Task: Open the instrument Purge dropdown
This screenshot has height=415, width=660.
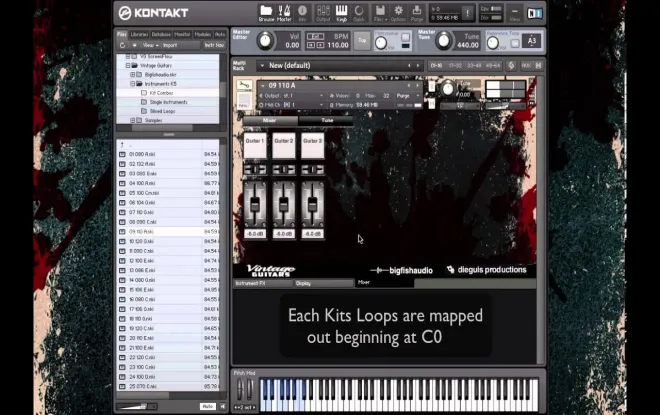Action: 407,96
